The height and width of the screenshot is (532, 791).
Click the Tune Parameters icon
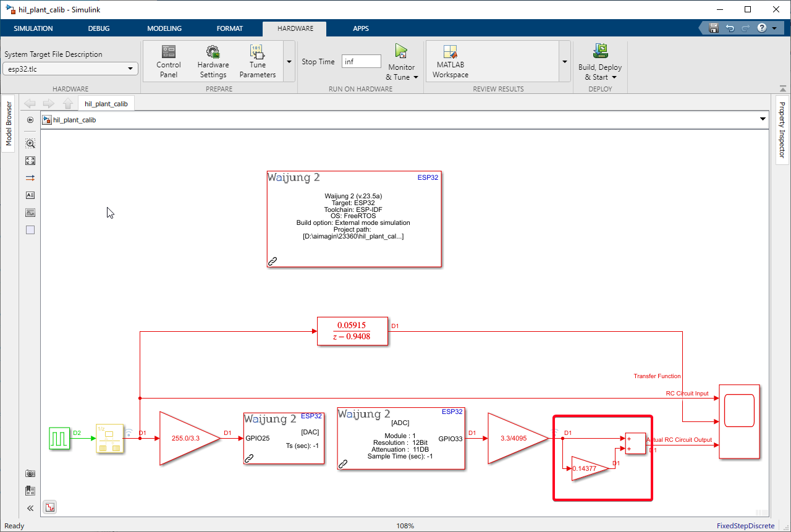click(x=258, y=61)
